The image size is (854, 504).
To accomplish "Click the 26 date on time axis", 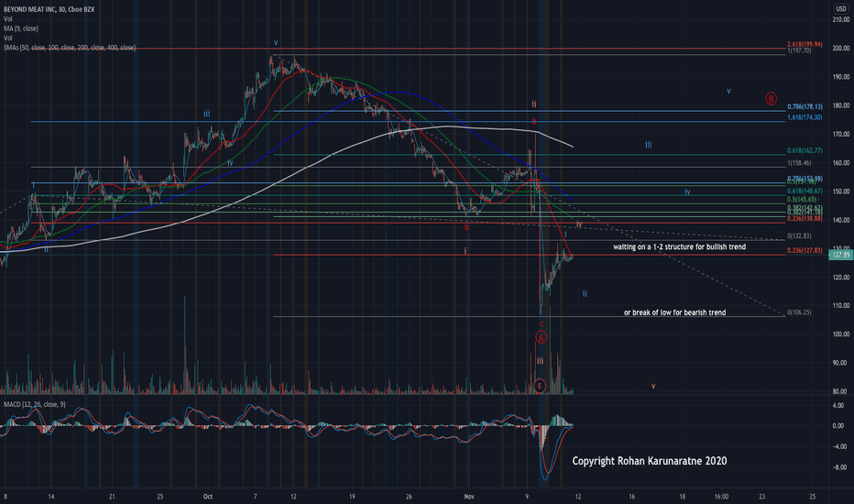I will pyautogui.click(x=409, y=497).
